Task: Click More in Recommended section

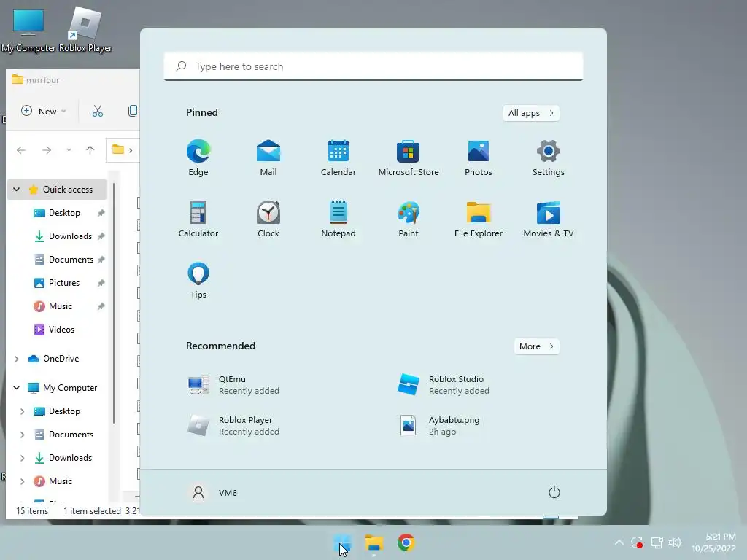Action: click(x=536, y=346)
